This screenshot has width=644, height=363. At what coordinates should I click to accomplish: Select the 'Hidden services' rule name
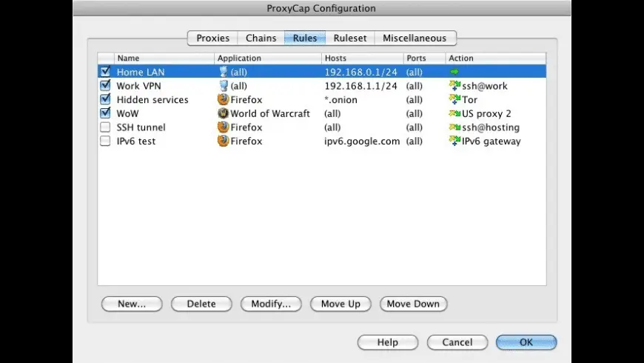coord(152,99)
